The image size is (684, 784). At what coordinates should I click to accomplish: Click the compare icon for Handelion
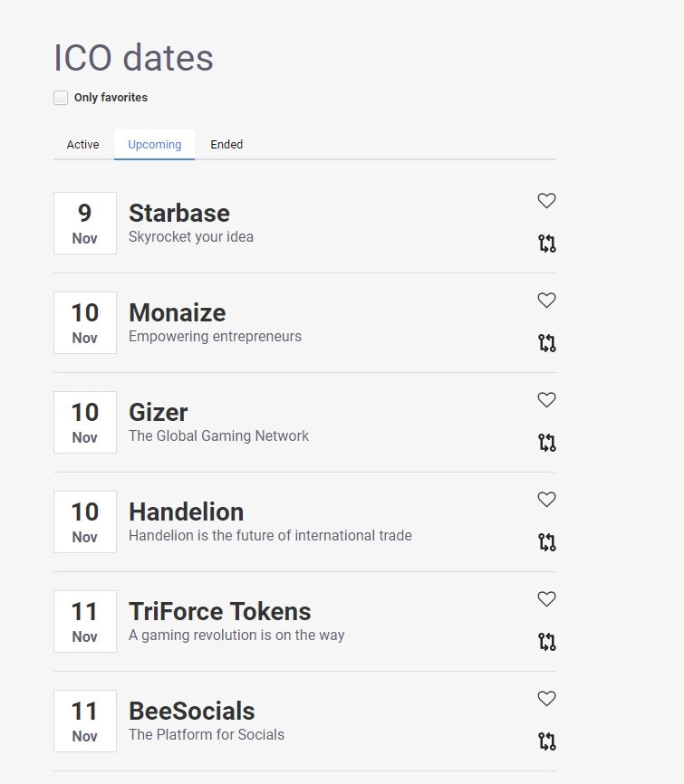pyautogui.click(x=546, y=542)
